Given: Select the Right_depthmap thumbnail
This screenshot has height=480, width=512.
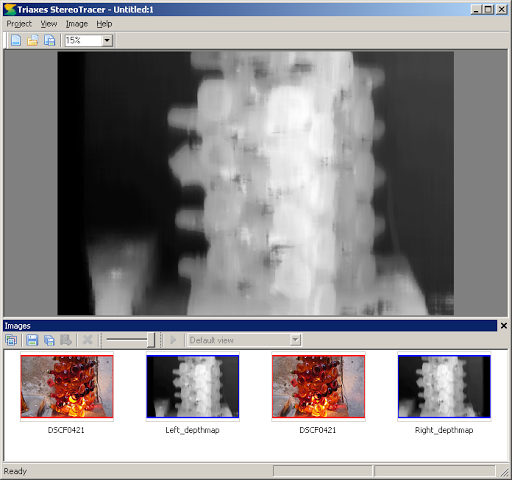Looking at the screenshot, I should click(444, 387).
